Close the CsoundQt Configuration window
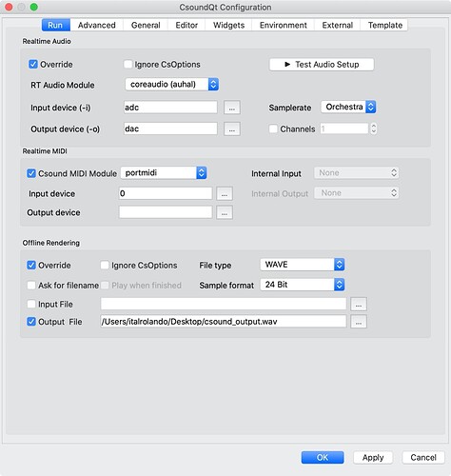This screenshot has width=451, height=476. (x=9, y=7)
